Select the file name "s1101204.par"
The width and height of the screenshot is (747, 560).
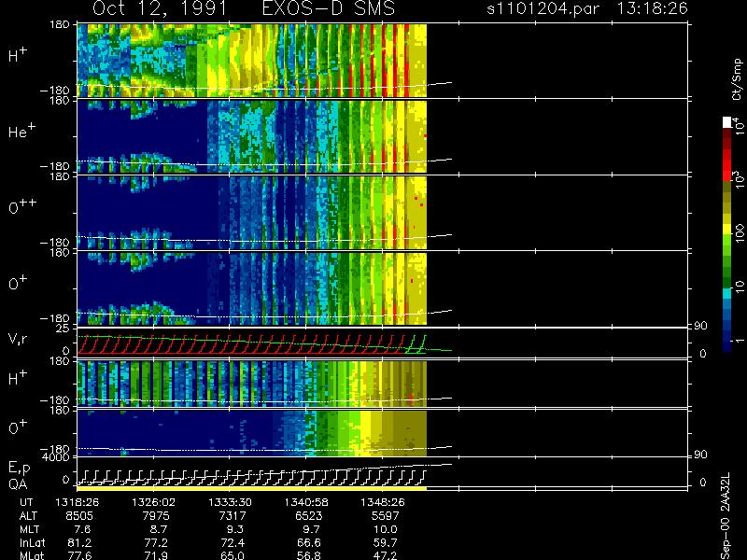tap(543, 8)
